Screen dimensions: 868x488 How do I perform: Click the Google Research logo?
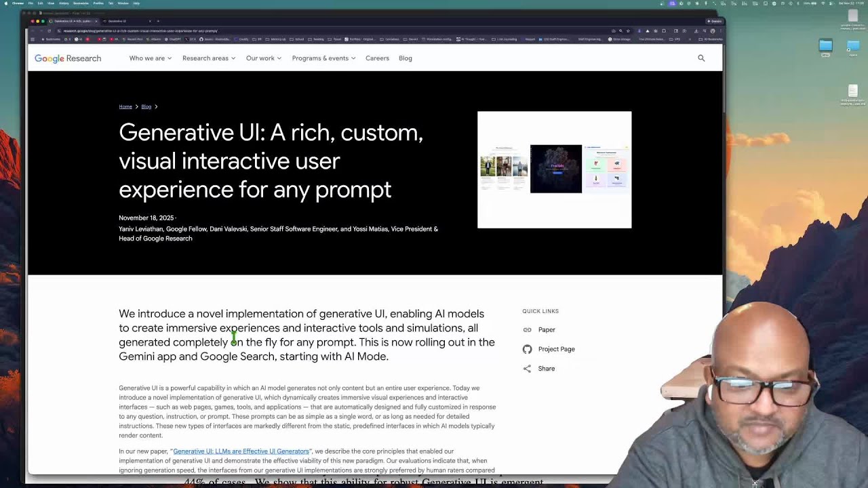(x=68, y=58)
